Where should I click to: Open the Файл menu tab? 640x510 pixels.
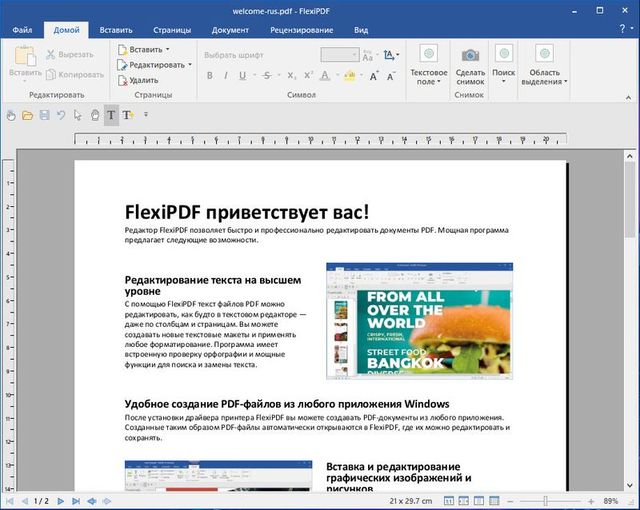pos(22,30)
